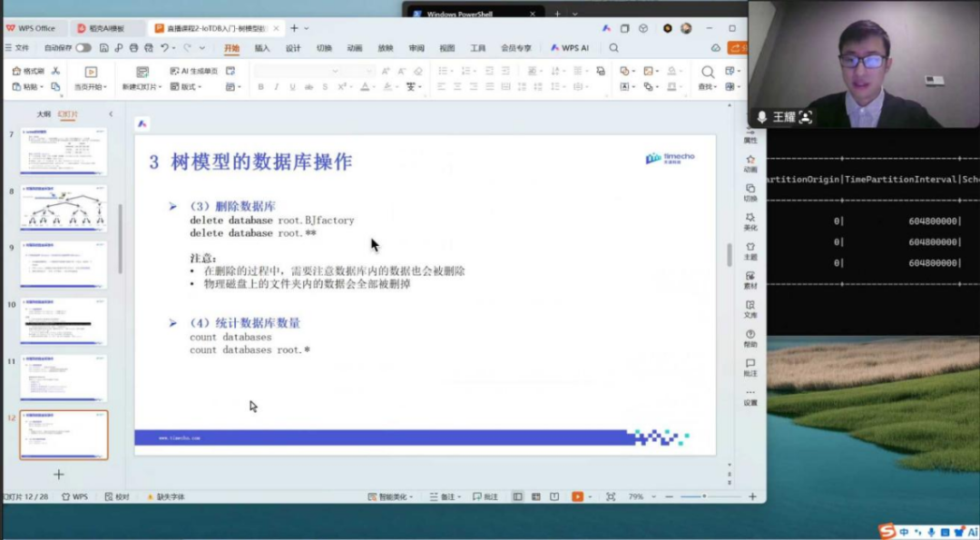Switch to the 设计 ribbon tab

pyautogui.click(x=293, y=48)
